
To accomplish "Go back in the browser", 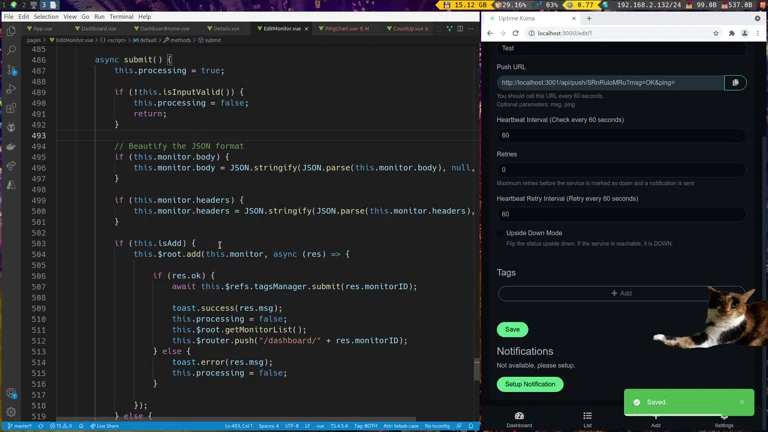I will (490, 33).
